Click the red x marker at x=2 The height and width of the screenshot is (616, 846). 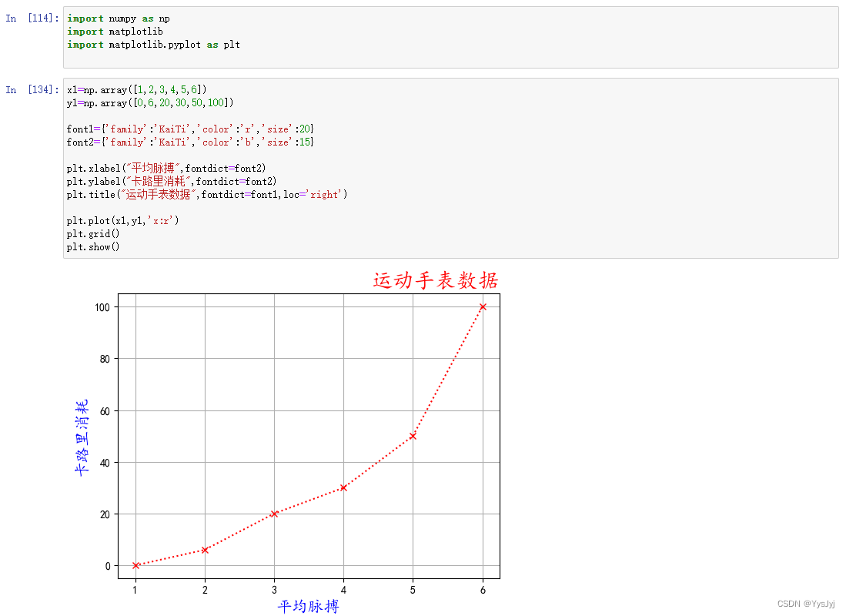[x=205, y=550]
